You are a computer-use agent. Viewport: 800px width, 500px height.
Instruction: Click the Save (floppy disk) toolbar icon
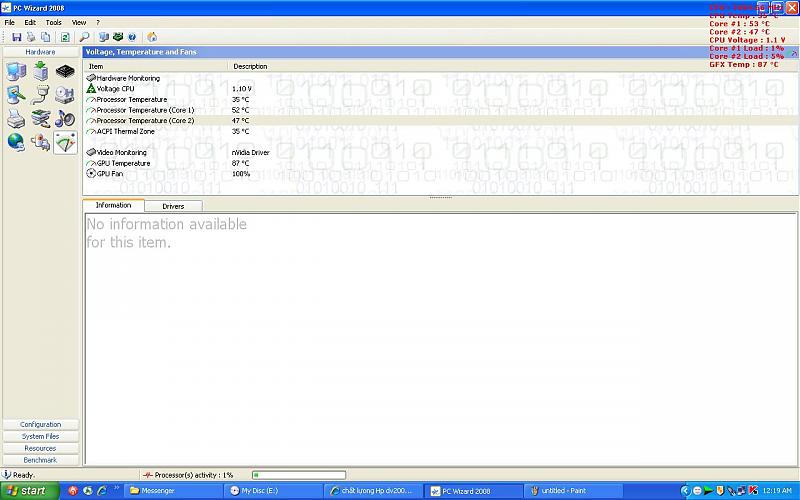pyautogui.click(x=16, y=37)
